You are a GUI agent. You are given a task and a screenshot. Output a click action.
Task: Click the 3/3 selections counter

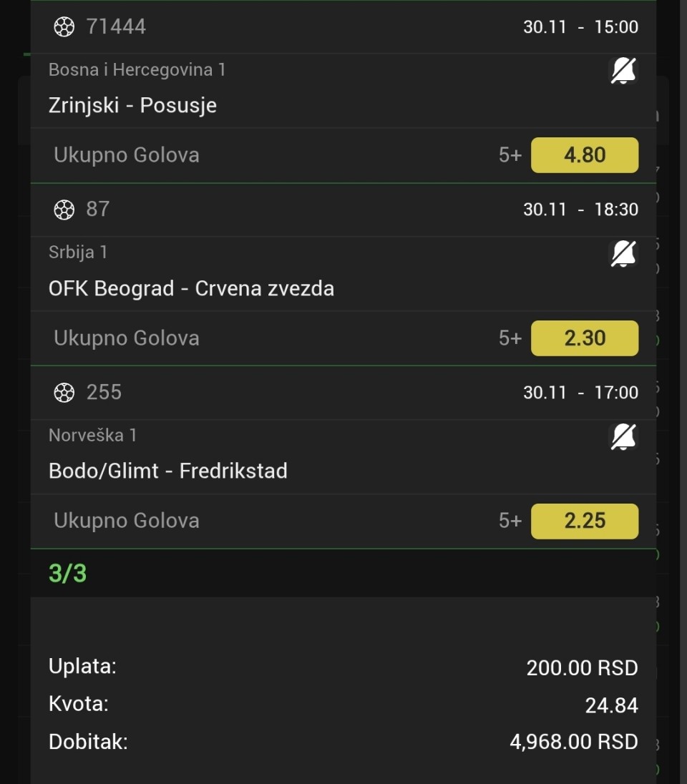(67, 573)
